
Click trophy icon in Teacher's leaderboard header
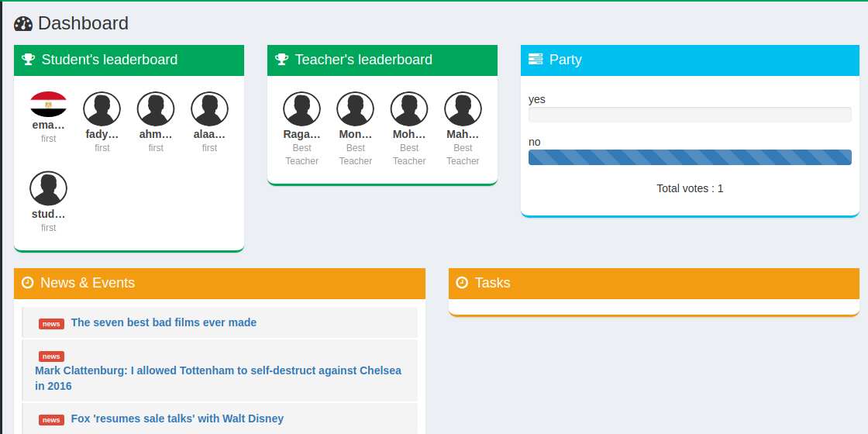282,59
